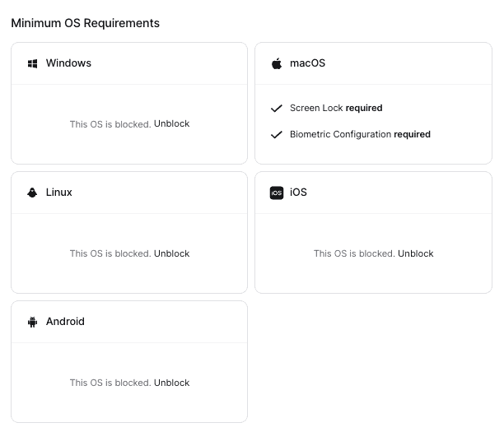Select the Windows card title
Screen dimensions: 504x432
click(68, 63)
